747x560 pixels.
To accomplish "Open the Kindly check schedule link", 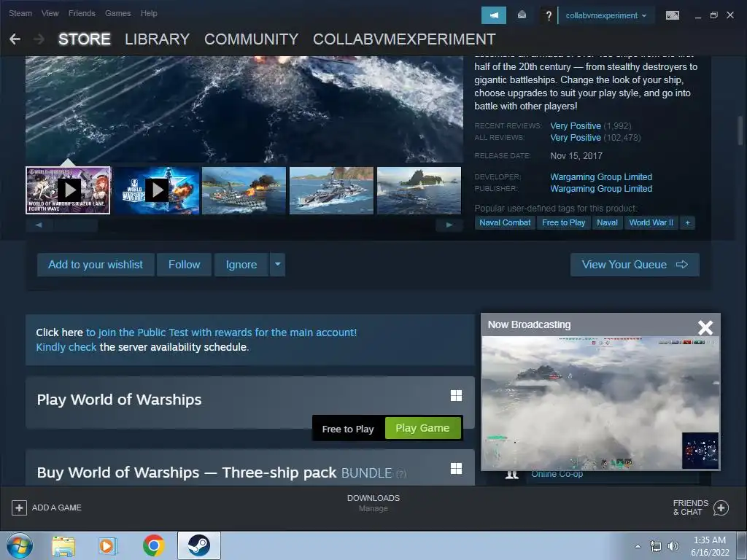I will point(66,347).
